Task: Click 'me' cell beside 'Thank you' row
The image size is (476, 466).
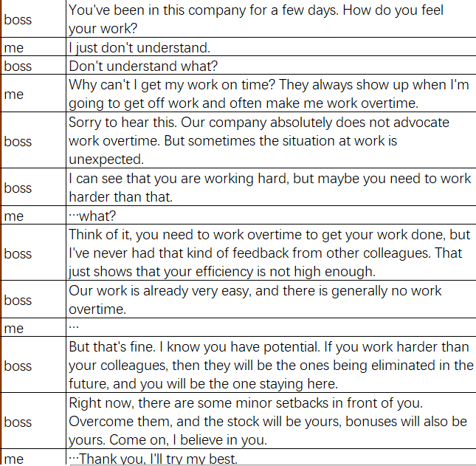Action: (33, 457)
